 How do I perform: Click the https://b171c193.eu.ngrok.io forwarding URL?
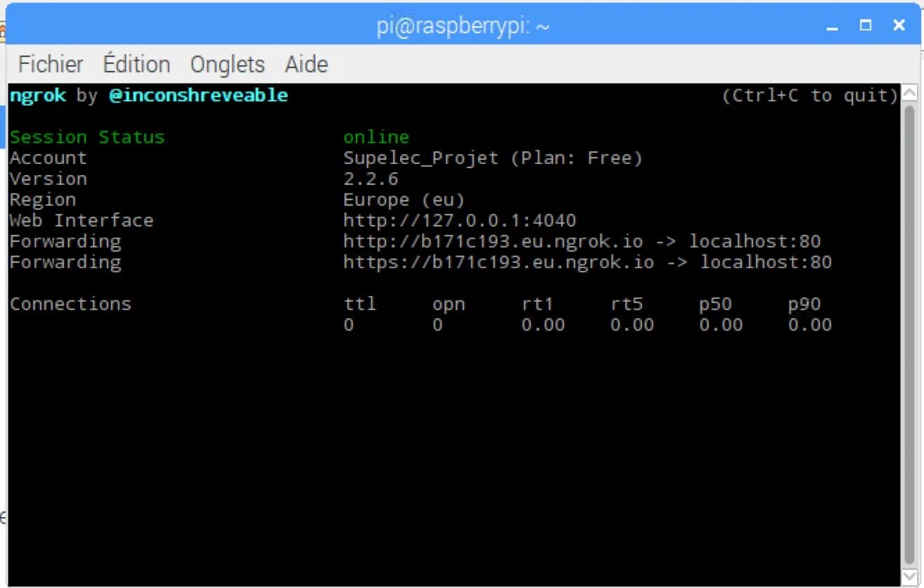pos(499,262)
